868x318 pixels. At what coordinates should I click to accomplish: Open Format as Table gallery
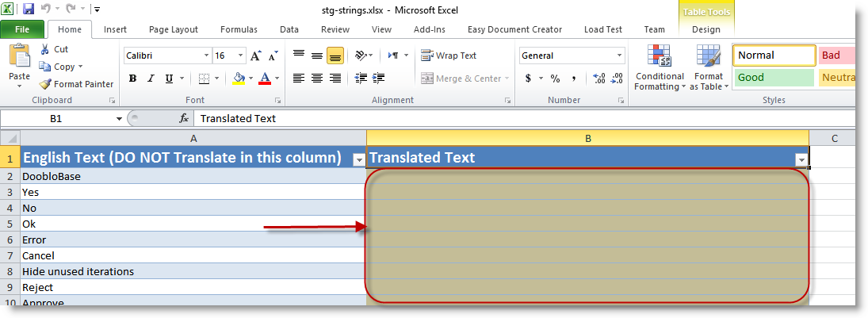coord(709,68)
